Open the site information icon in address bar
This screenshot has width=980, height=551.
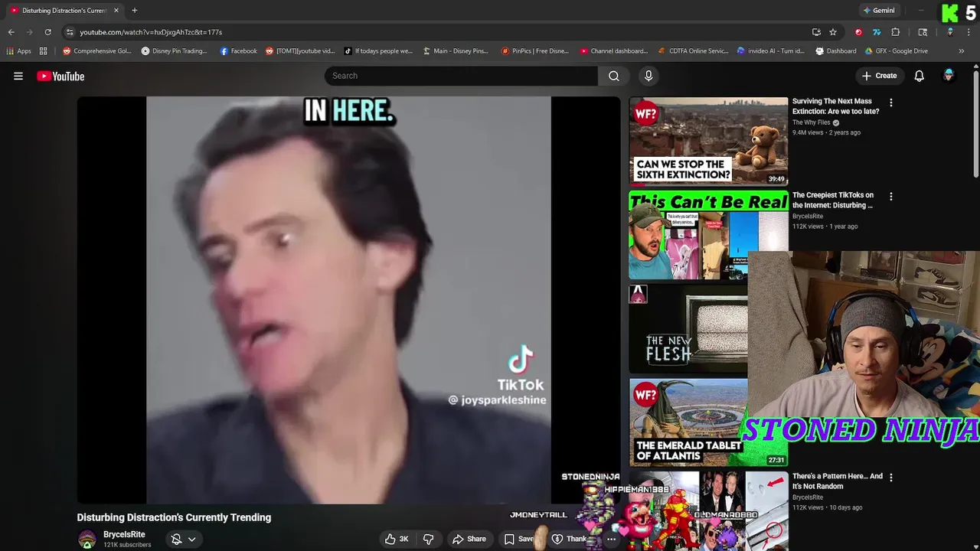[70, 32]
